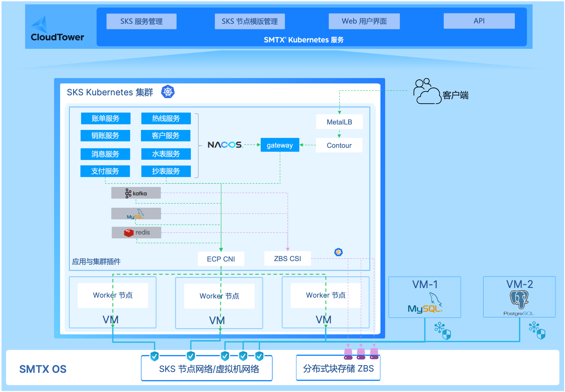Click the PostgreSQL elephant logo in VM-2
Viewport: 565px width, 392px height.
pos(519,299)
